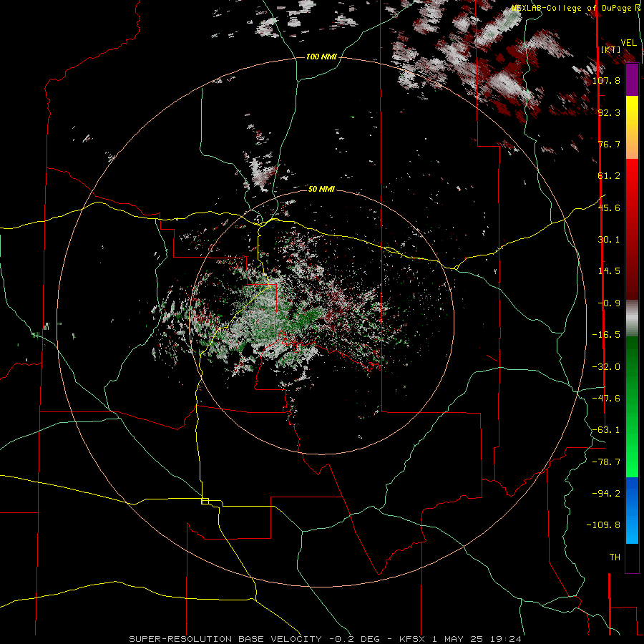Select the 107.8 value on the velocity scale
This screenshot has width=644, height=644.
tap(606, 80)
